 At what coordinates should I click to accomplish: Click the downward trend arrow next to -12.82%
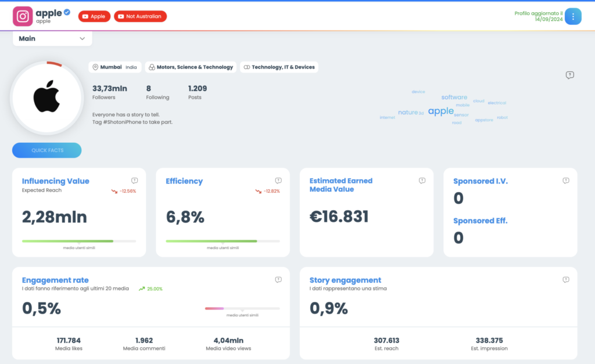tap(259, 191)
